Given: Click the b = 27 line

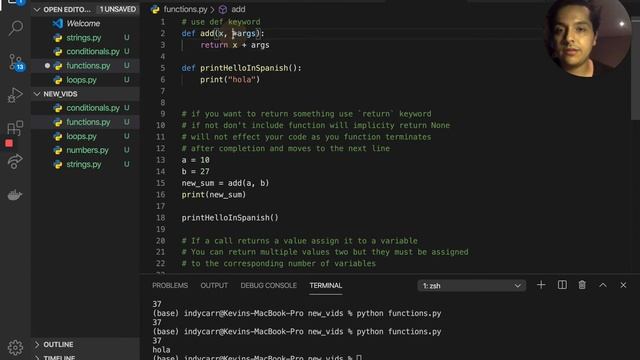Looking at the screenshot, I should (196, 171).
